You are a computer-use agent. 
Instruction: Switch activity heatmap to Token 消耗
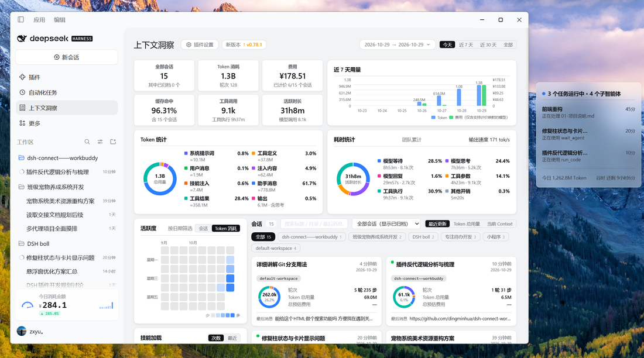tap(226, 228)
